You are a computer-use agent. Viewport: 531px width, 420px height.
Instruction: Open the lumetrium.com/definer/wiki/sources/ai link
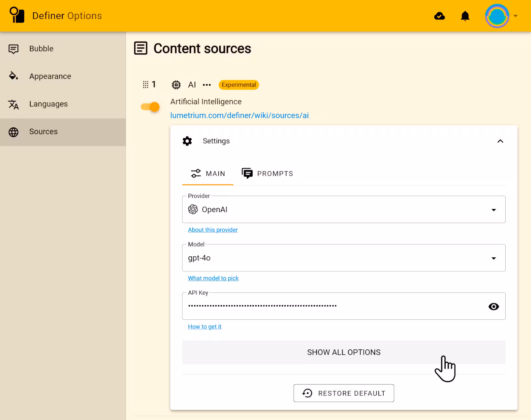pos(239,115)
